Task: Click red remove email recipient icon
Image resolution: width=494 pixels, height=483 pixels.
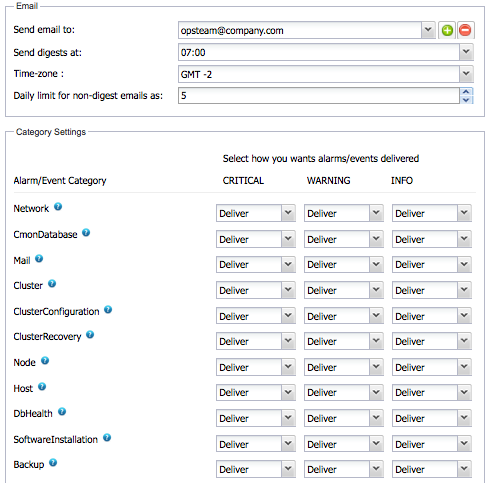Action: click(x=465, y=30)
